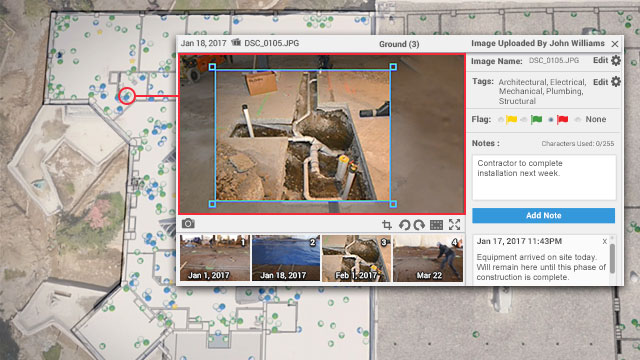Click Edit next to Tags
This screenshot has width=640, height=360.
pos(600,82)
